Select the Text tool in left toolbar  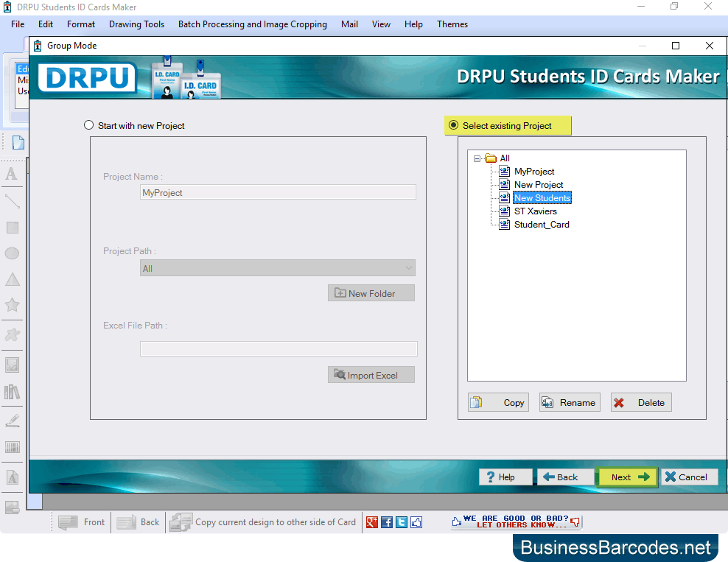tap(12, 174)
